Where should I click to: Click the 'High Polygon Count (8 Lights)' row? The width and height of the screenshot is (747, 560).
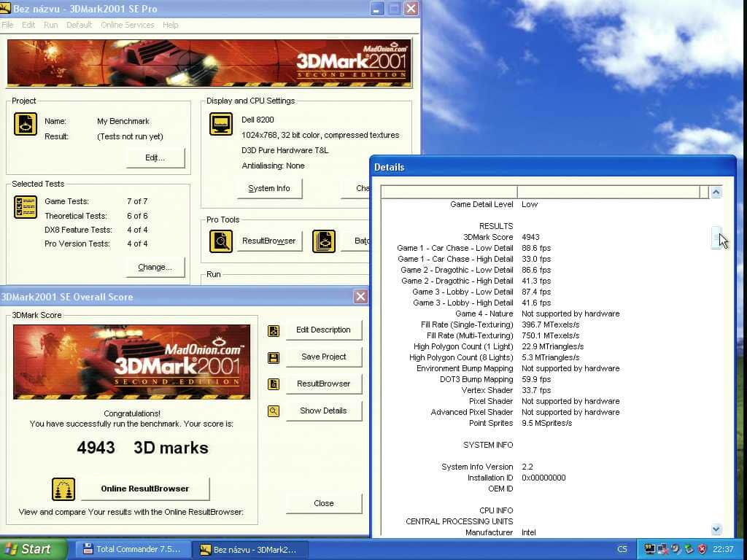click(545, 357)
